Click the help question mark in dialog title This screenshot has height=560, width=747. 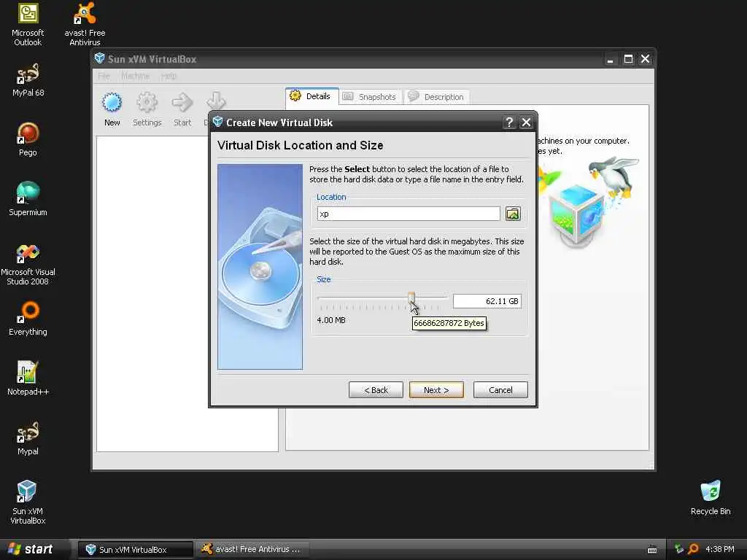pyautogui.click(x=508, y=122)
